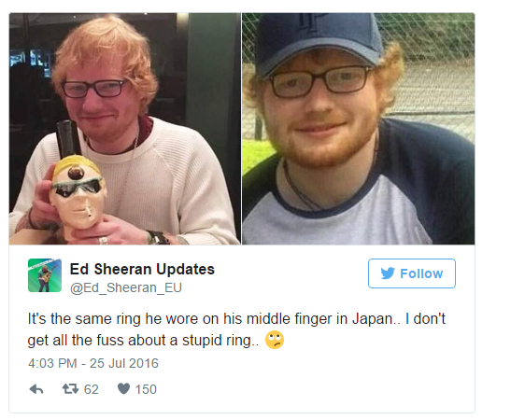Click the glasses in the right photo

coord(320,81)
